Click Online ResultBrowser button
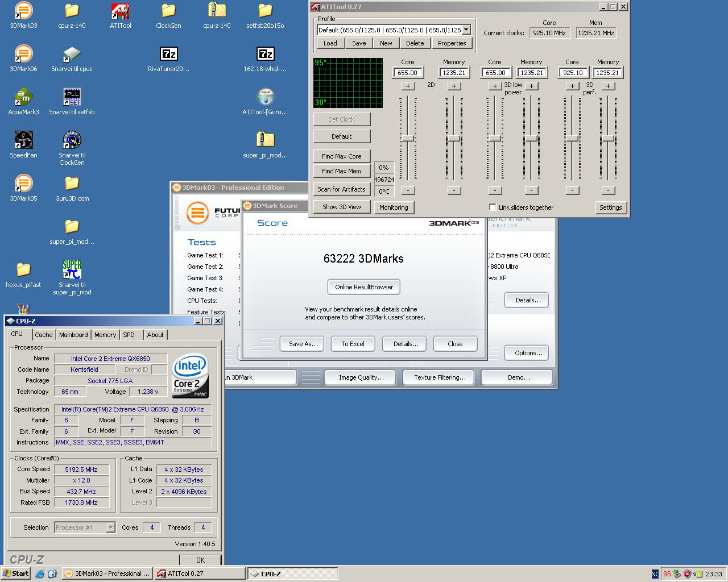Viewport: 728px width, 582px height. (x=364, y=287)
